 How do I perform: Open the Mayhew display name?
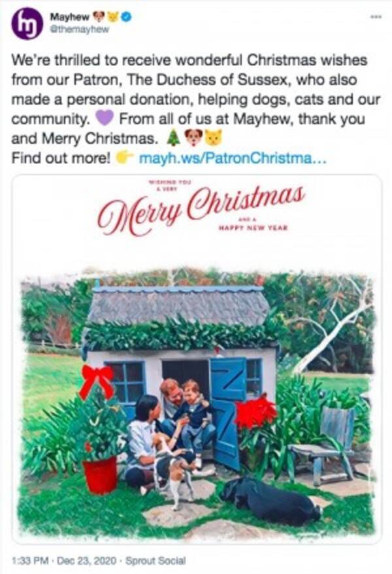coord(69,16)
